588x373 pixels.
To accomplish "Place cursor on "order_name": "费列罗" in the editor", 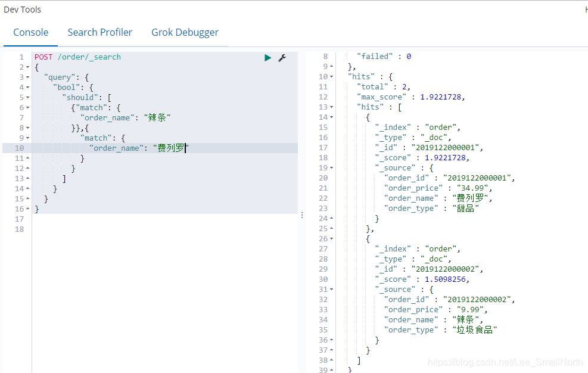I will click(139, 148).
